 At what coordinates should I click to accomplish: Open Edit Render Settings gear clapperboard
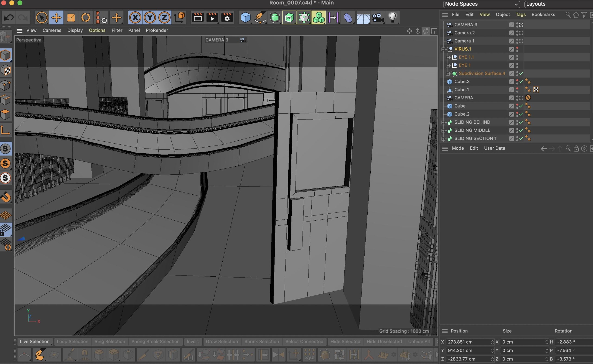(x=227, y=18)
